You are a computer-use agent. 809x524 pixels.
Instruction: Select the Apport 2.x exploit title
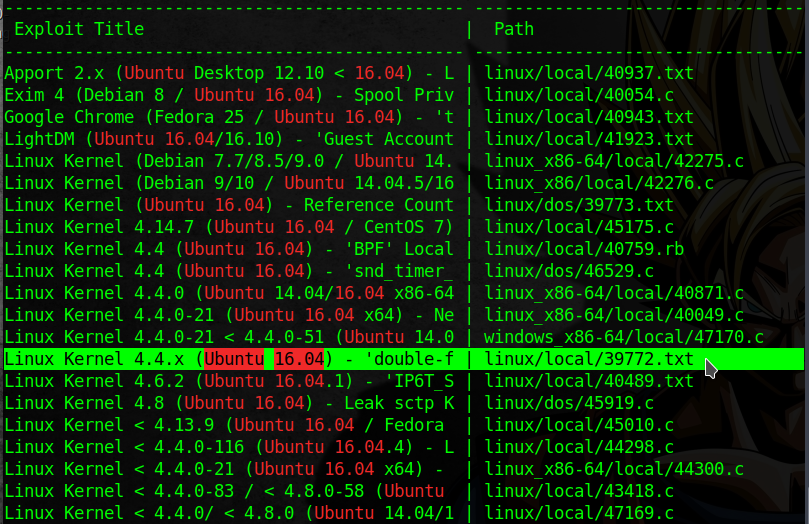coord(229,73)
